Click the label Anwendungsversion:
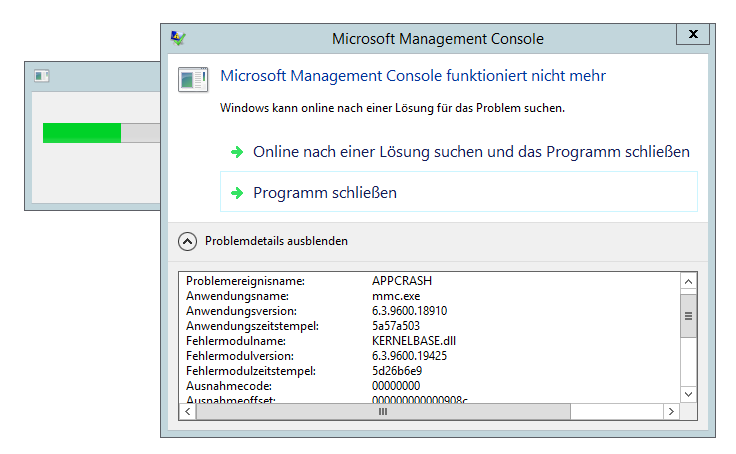 (x=241, y=311)
